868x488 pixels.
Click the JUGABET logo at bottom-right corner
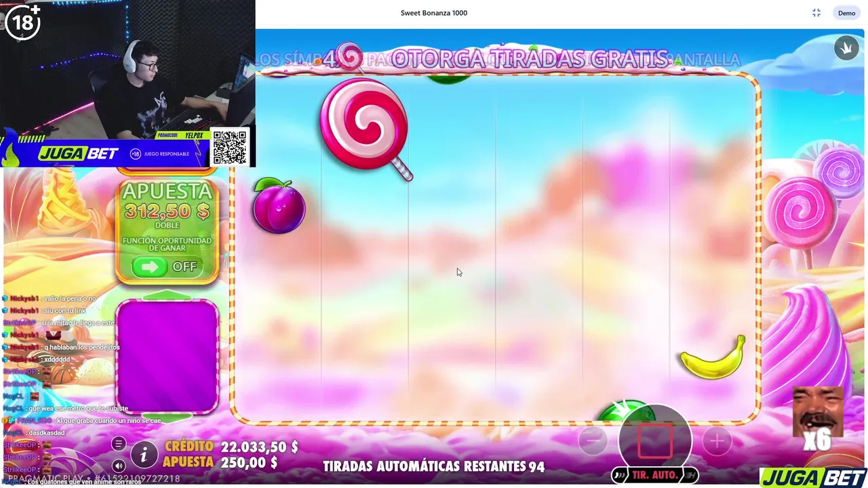click(x=814, y=477)
